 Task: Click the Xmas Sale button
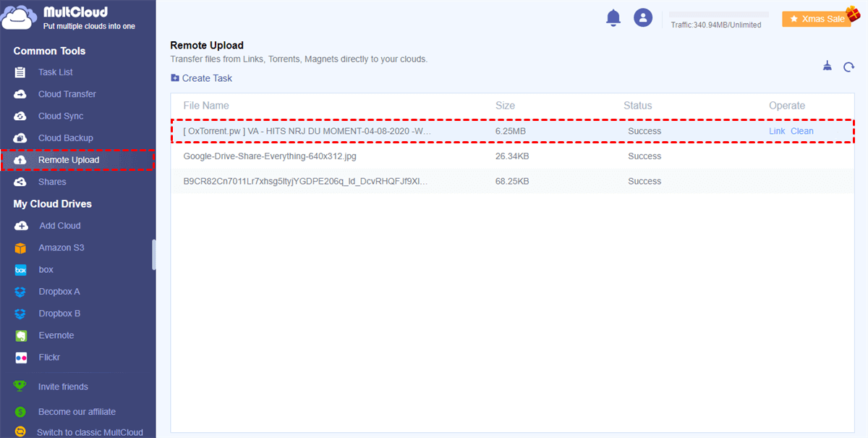[817, 19]
